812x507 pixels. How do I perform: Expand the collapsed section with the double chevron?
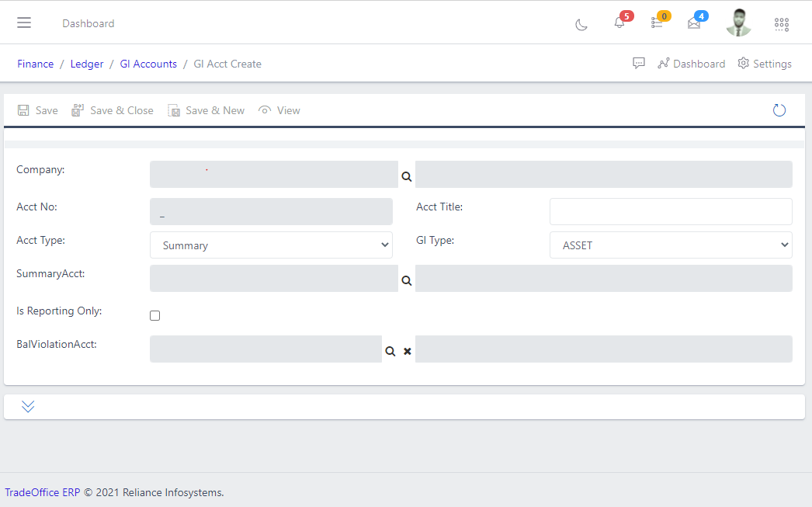coord(28,405)
